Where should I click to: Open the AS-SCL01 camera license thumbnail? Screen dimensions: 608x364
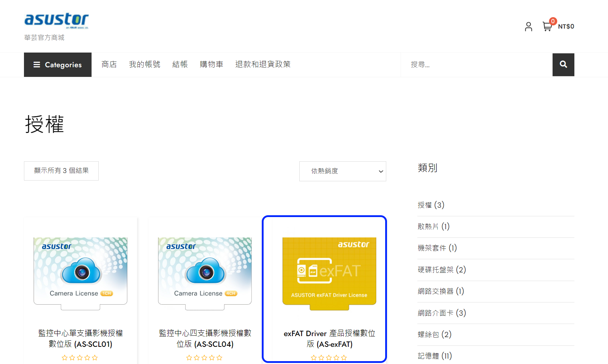[80, 274]
